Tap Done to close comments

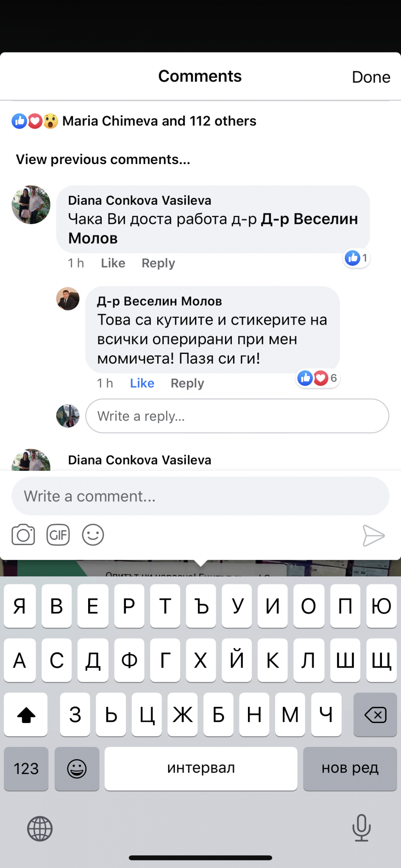[371, 77]
